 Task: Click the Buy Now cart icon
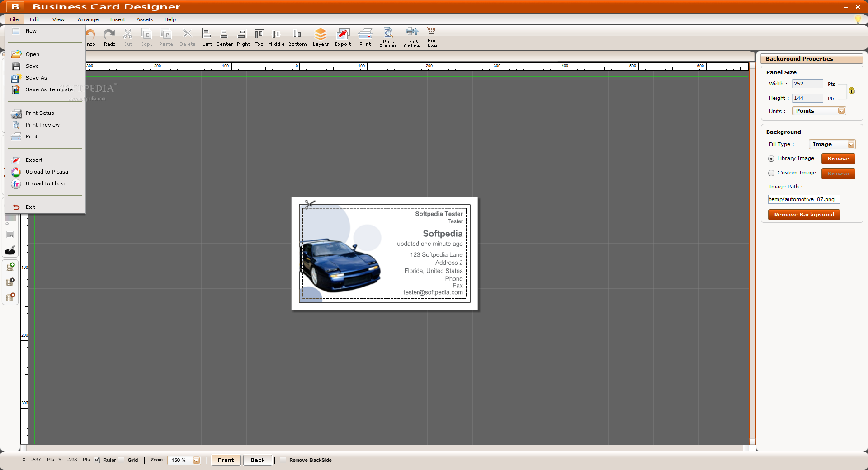pos(432,38)
